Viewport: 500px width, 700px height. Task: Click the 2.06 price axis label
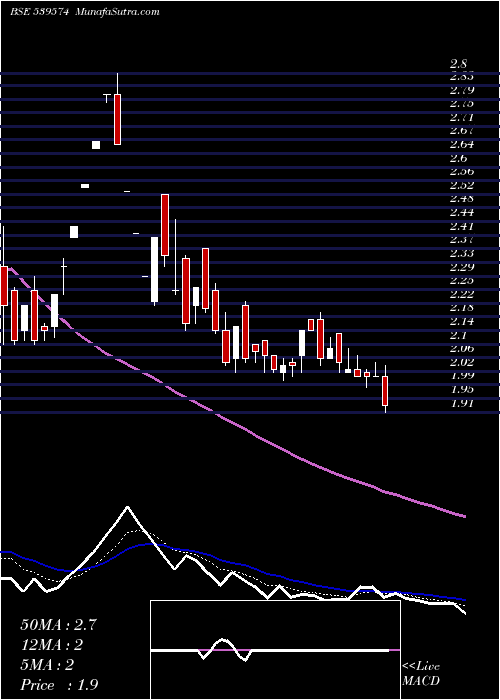pos(462,348)
